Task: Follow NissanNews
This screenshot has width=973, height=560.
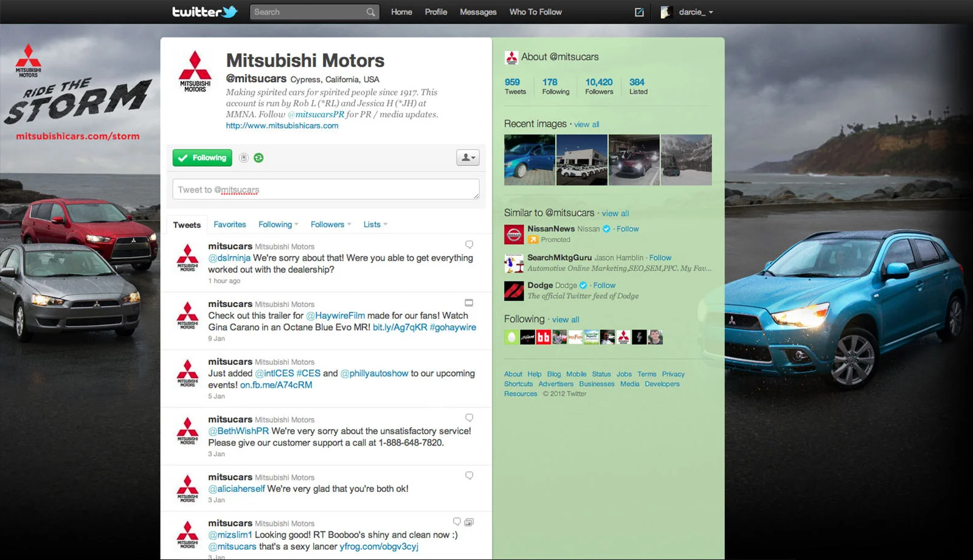Action: coord(628,229)
